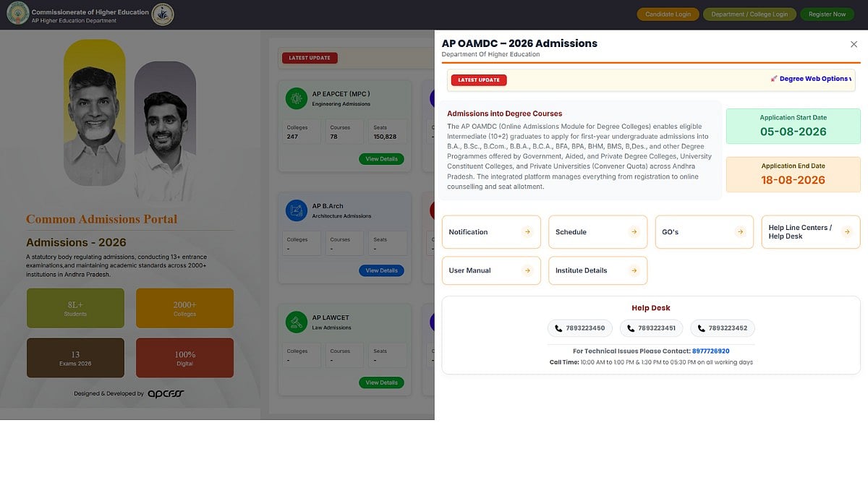
Task: Call help desk number 7893223451
Action: (x=651, y=328)
